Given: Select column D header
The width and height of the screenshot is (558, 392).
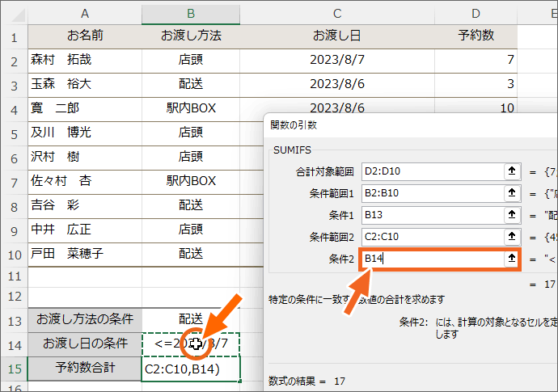Looking at the screenshot, I should click(476, 14).
